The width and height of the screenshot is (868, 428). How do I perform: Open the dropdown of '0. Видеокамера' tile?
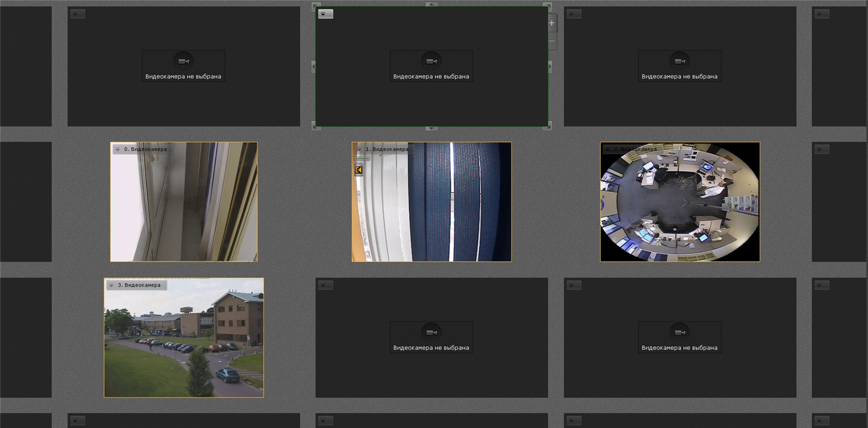tap(118, 149)
